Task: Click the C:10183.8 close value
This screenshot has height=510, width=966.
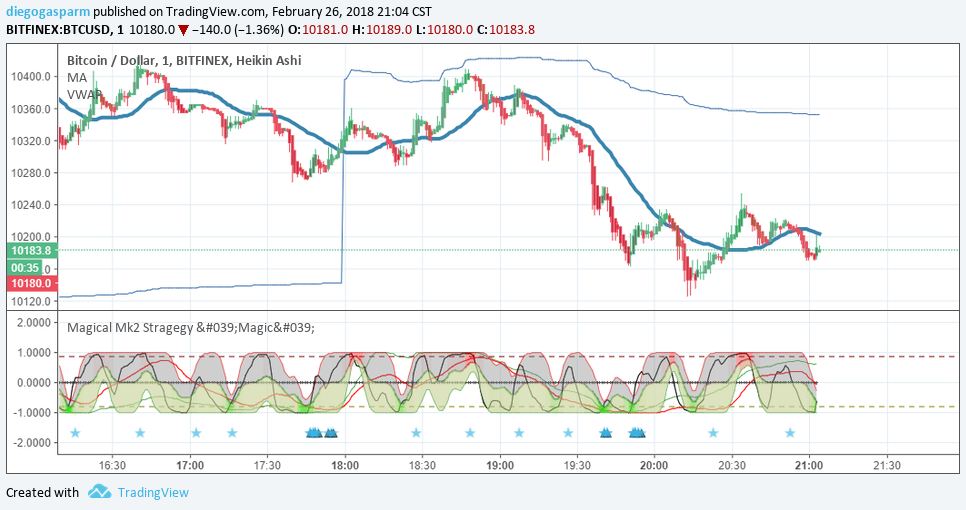Action: pyautogui.click(x=506, y=30)
